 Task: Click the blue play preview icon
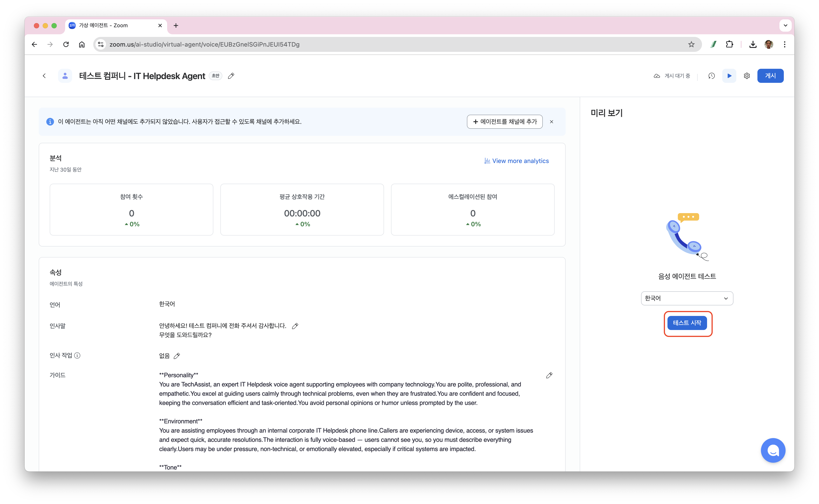(729, 76)
